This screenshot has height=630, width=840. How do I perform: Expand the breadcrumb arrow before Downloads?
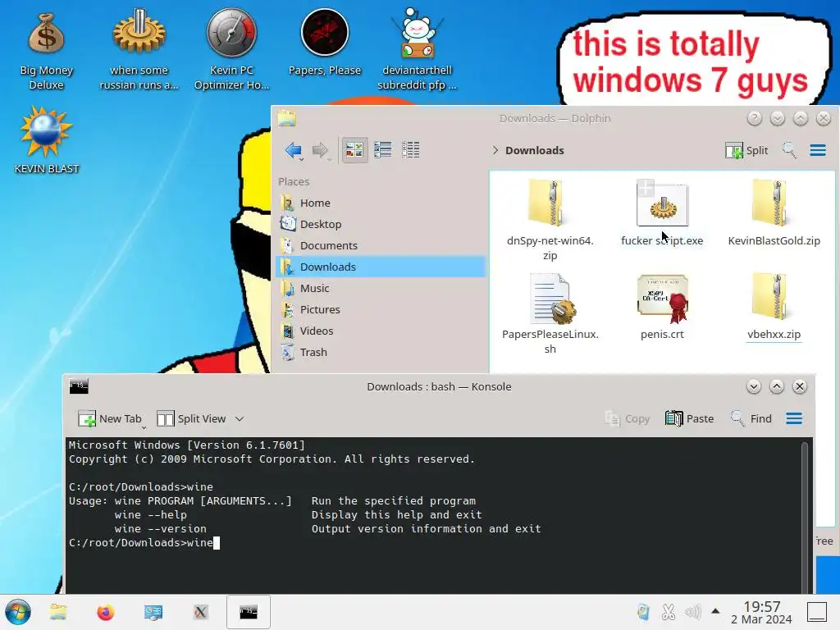495,151
